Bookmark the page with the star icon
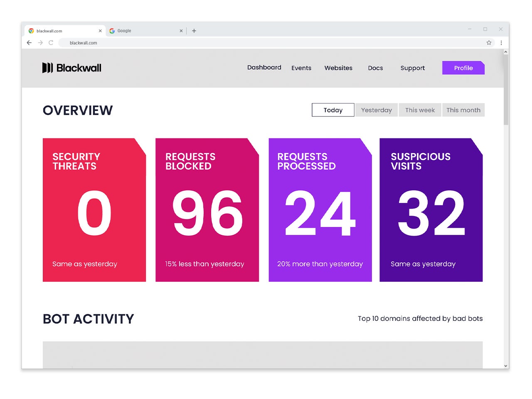This screenshot has width=532, height=399. point(489,43)
